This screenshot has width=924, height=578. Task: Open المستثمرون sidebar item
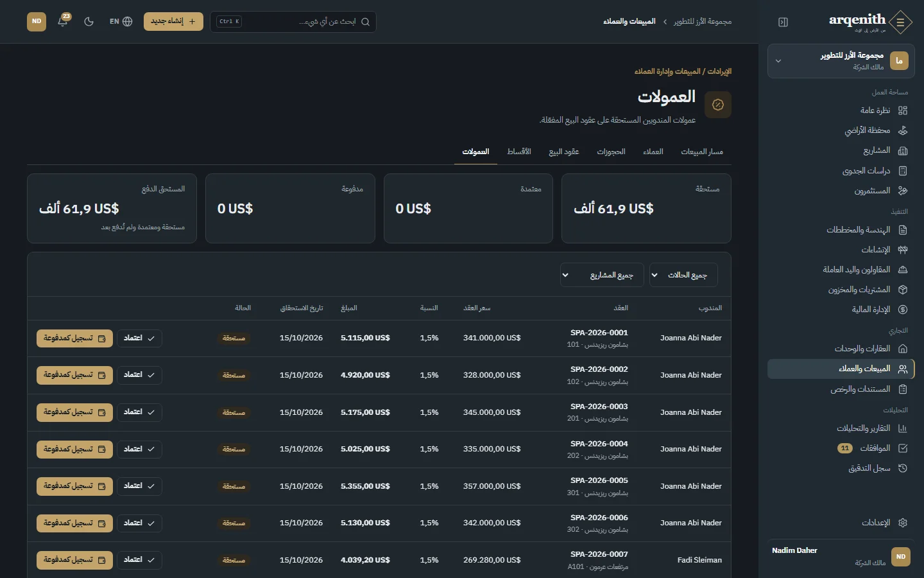(x=841, y=191)
